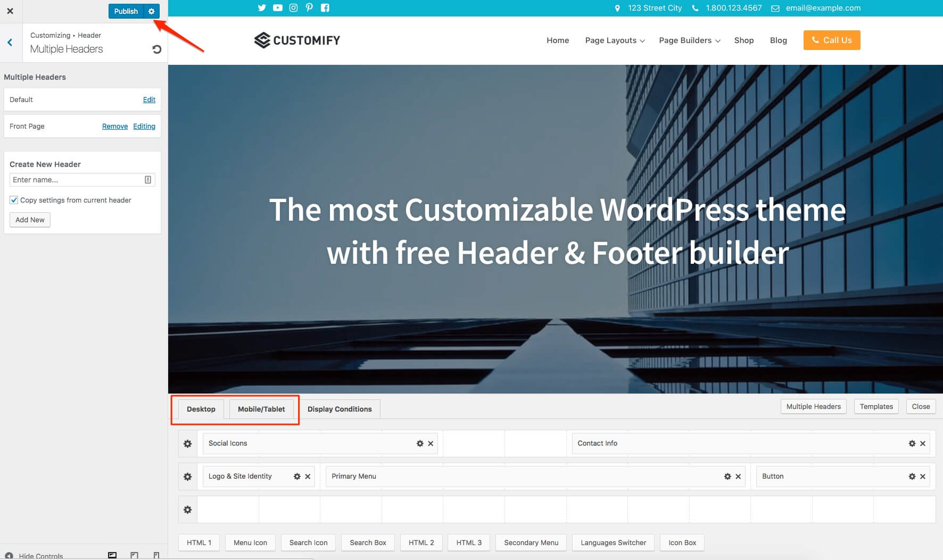Viewport: 943px width, 560px height.
Task: Open the Display Conditions tab
Action: pos(340,409)
